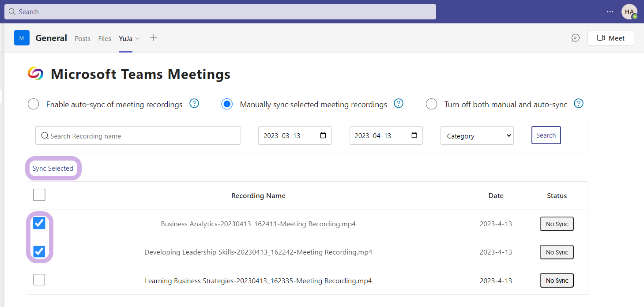Screen dimensions: 644x307
Task: Switch to the Files tab
Action: pos(105,39)
